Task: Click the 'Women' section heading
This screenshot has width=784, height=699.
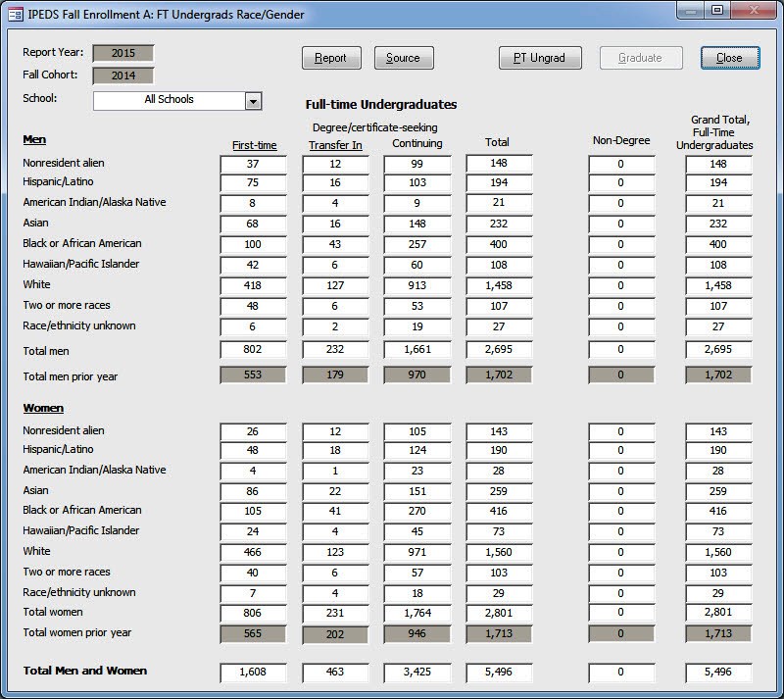Action: (43, 408)
